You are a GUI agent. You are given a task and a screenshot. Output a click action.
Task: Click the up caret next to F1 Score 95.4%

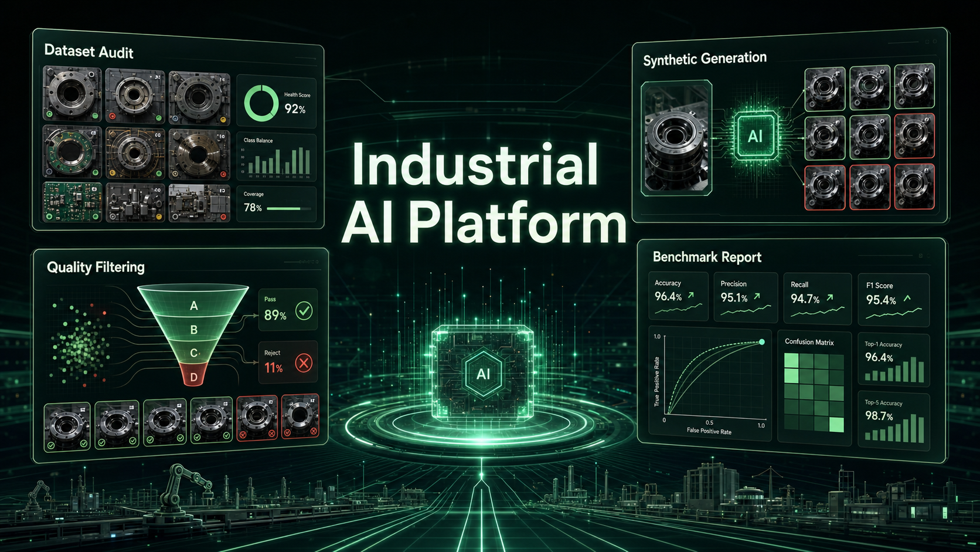(x=907, y=299)
